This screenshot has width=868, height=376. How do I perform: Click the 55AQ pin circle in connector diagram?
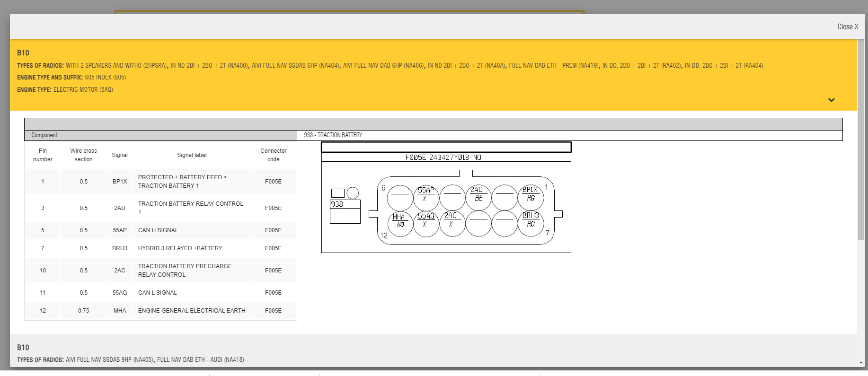[x=426, y=223]
